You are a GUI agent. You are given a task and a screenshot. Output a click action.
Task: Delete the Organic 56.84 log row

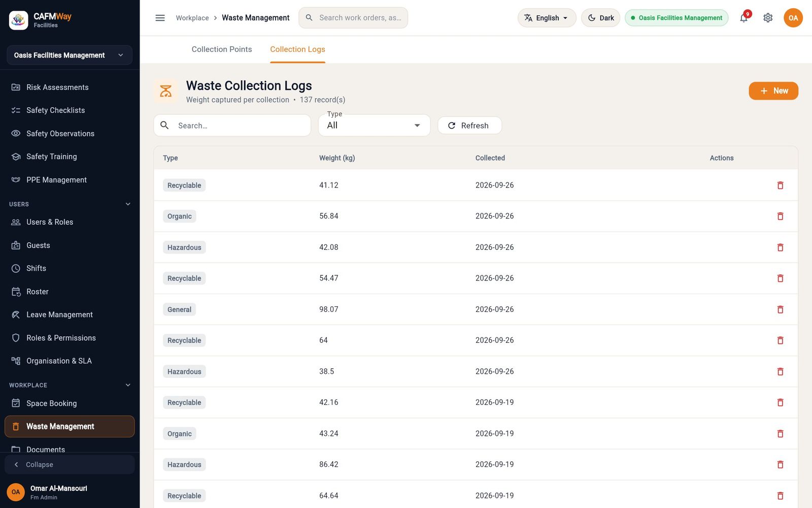(x=780, y=216)
